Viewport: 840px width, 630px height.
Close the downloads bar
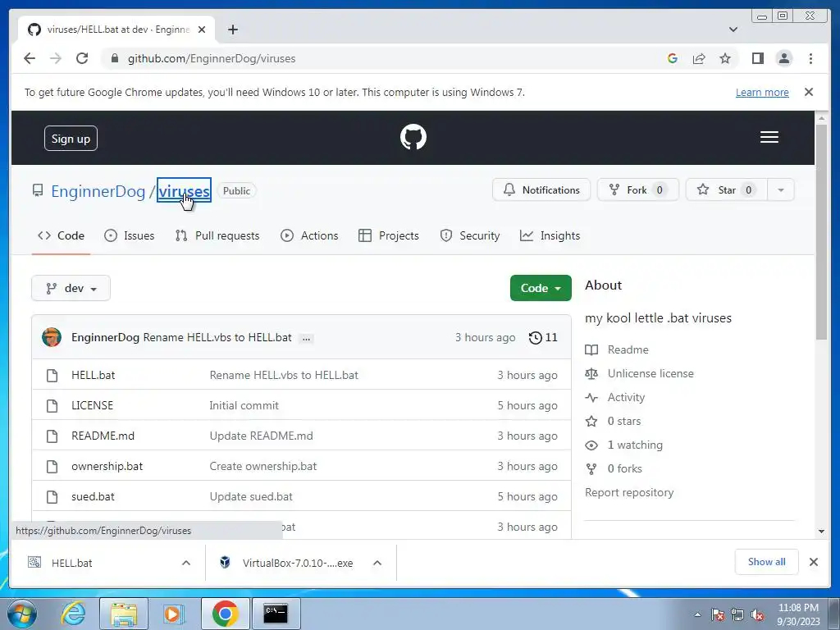tap(813, 562)
